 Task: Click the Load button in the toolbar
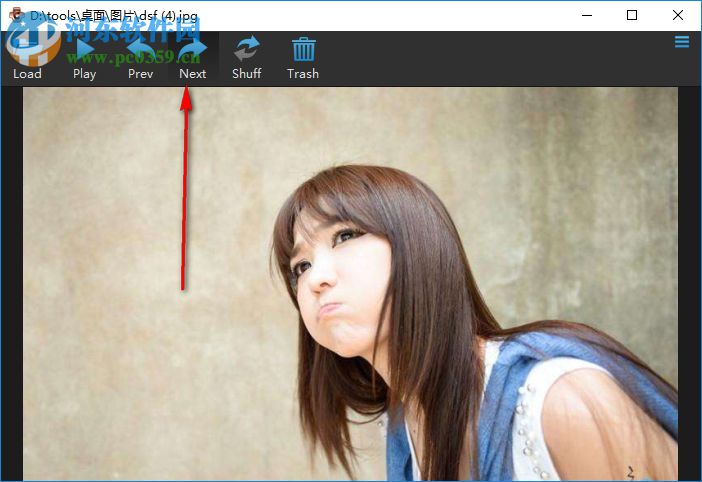pyautogui.click(x=27, y=57)
